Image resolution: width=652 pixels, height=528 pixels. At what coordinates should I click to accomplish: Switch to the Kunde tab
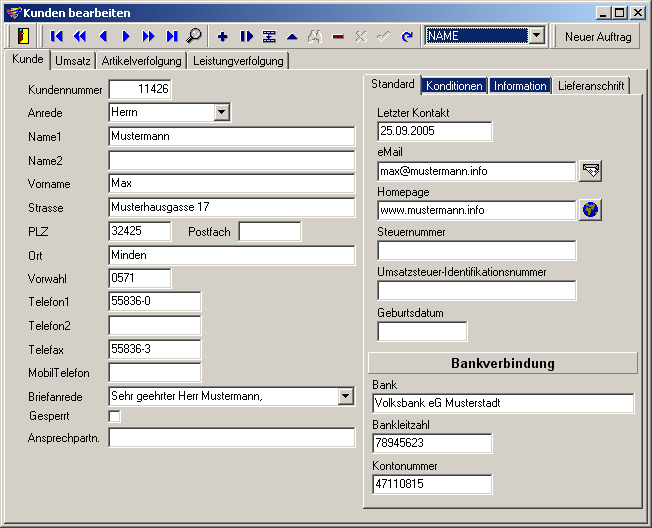(x=27, y=59)
